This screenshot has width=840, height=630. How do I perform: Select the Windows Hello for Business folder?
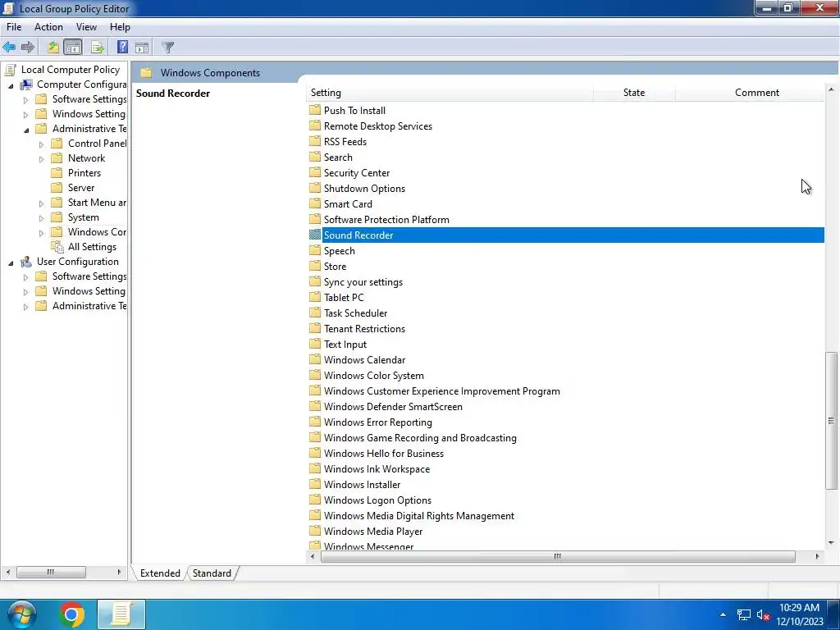tap(384, 453)
